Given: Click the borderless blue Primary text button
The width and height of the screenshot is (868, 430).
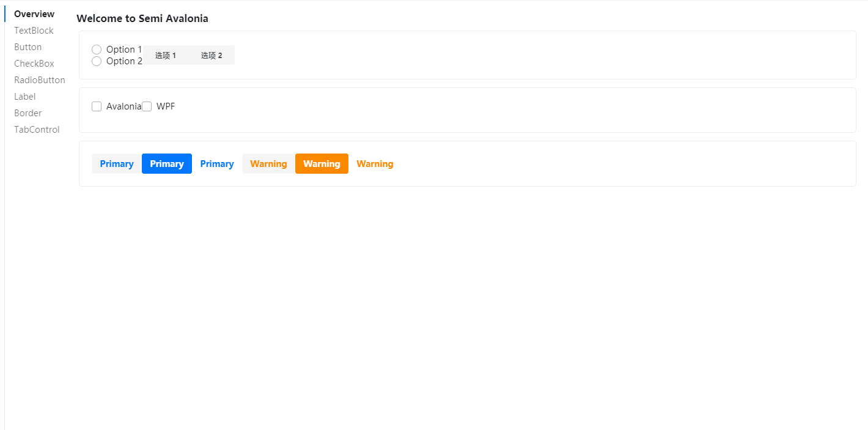Looking at the screenshot, I should click(x=217, y=164).
